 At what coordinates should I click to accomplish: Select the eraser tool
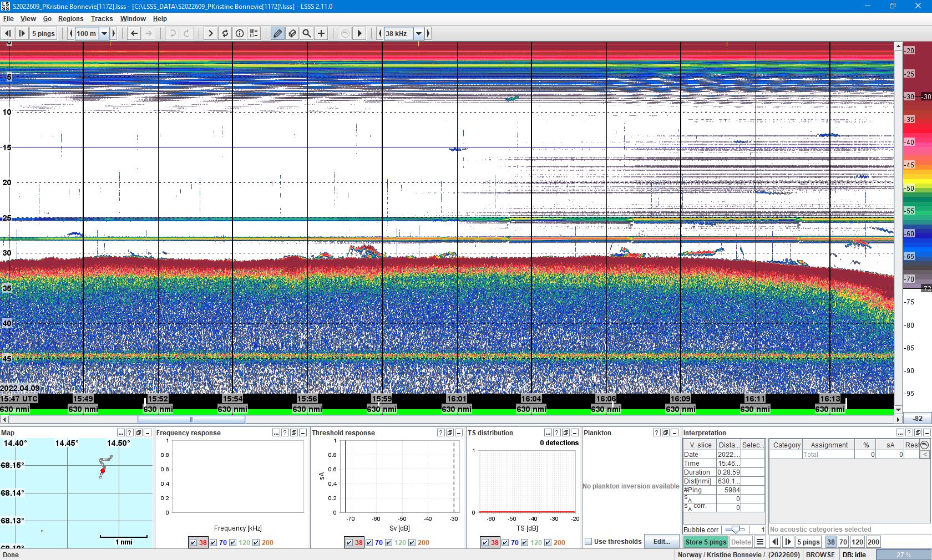point(292,33)
